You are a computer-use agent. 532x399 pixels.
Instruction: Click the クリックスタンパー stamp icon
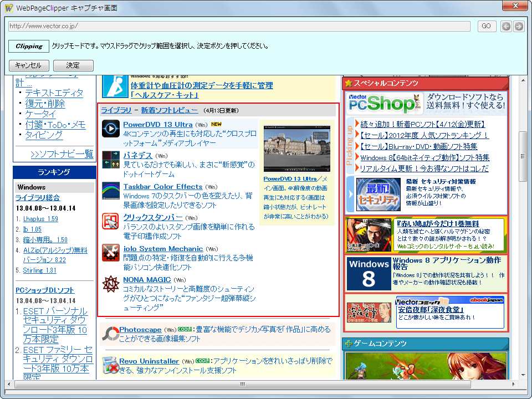[x=111, y=222]
